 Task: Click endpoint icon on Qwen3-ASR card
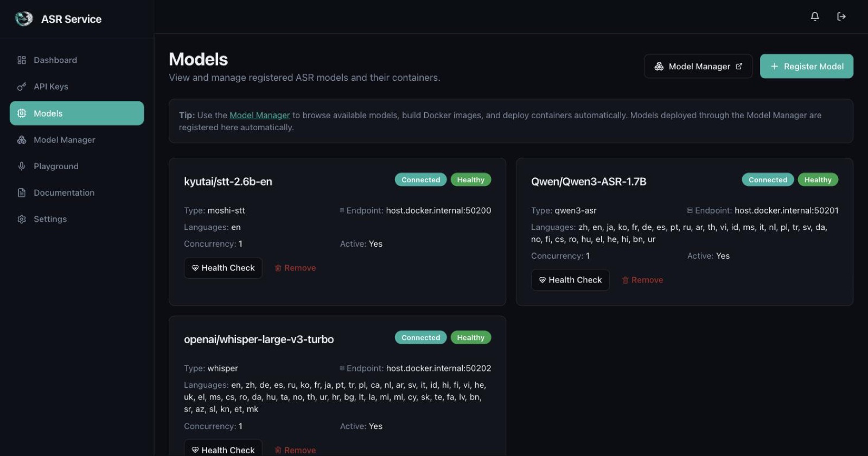[x=690, y=210]
